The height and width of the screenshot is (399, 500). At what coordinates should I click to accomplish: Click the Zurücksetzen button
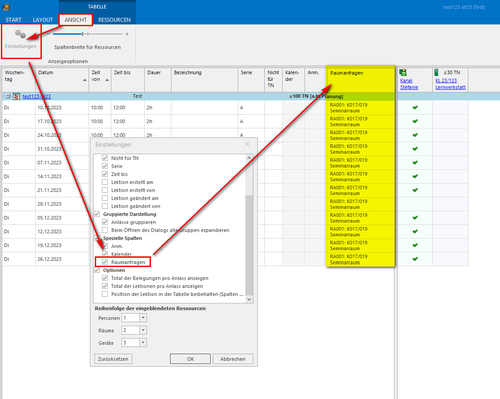[x=113, y=359]
